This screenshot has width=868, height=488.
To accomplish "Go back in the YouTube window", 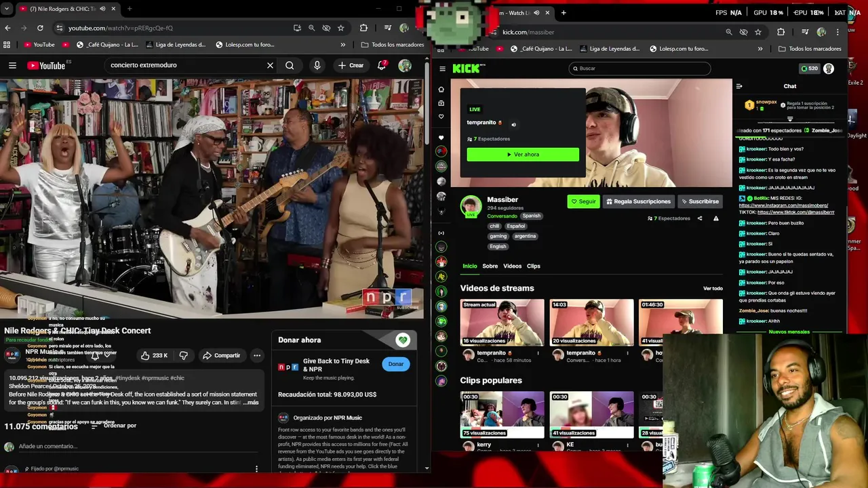I will coord(7,28).
